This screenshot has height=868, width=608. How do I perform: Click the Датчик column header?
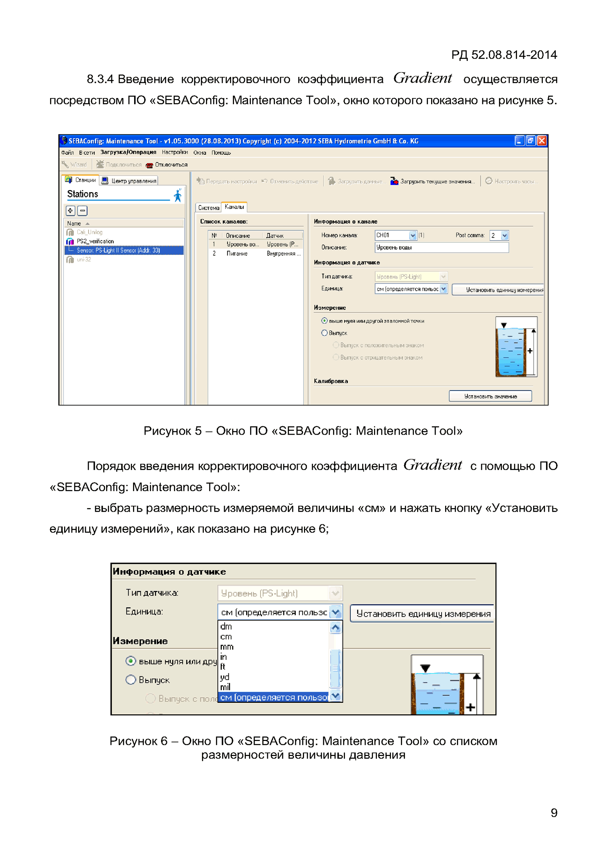[283, 236]
